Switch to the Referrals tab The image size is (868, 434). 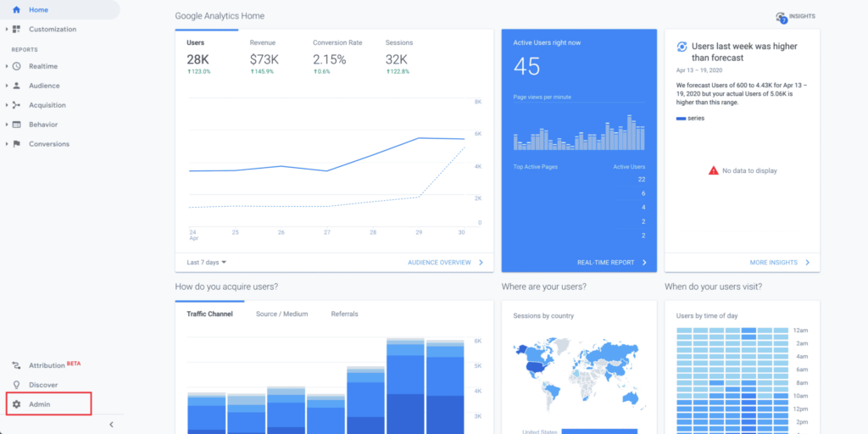(x=344, y=314)
